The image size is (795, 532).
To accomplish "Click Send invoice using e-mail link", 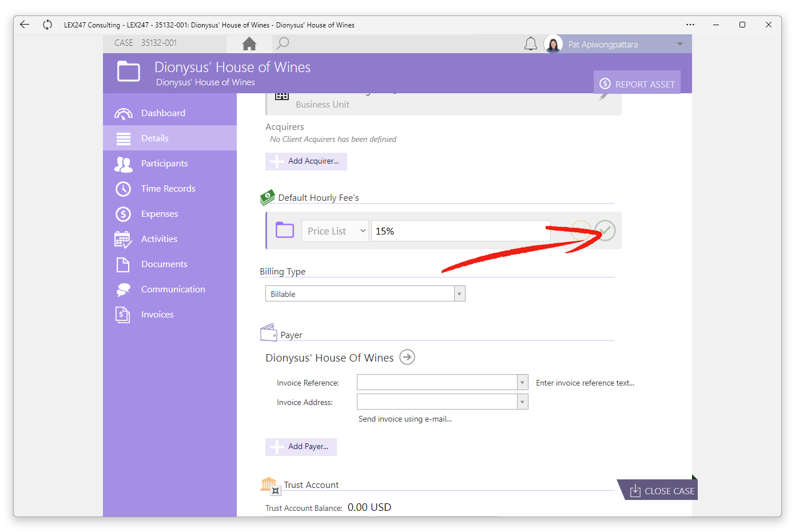I will (405, 419).
